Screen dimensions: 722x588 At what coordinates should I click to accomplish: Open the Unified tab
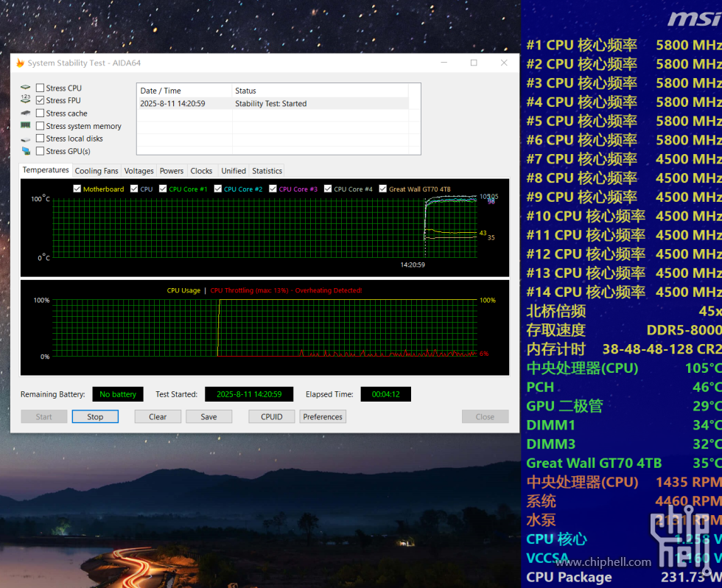[234, 171]
